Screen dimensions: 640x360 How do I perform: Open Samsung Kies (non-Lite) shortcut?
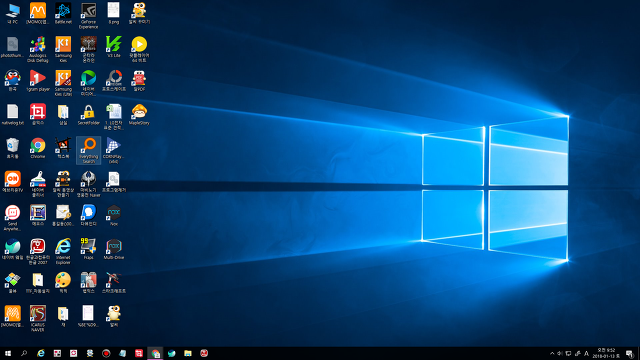pyautogui.click(x=63, y=50)
